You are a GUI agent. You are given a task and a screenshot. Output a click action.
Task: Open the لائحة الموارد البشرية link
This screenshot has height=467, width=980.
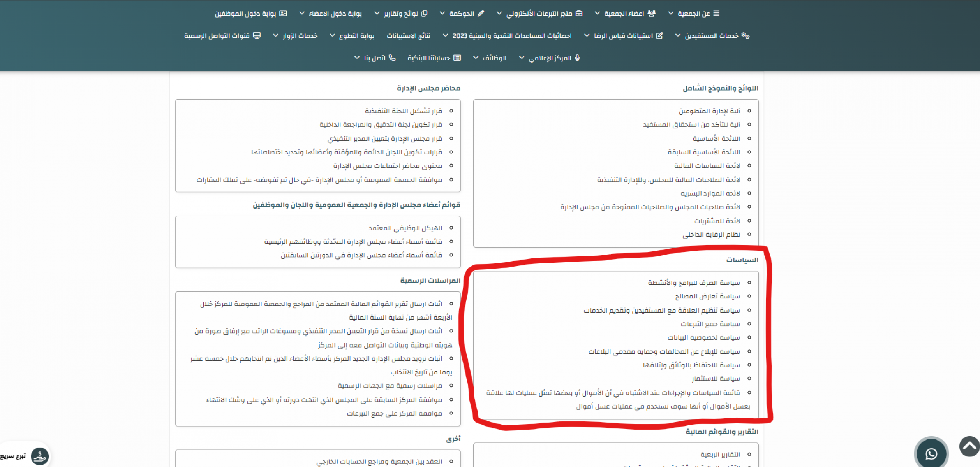[x=710, y=193]
